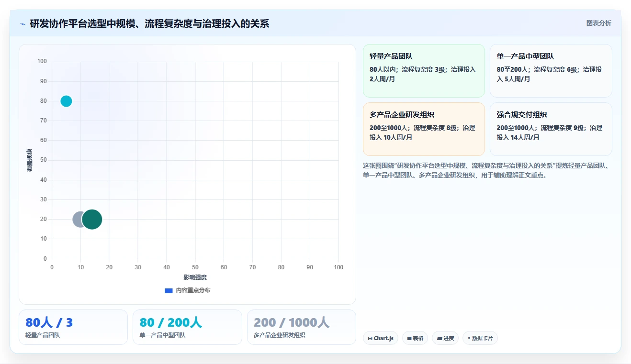Open the 轻量产品团队 green info card
The image size is (631, 364).
[x=424, y=71]
